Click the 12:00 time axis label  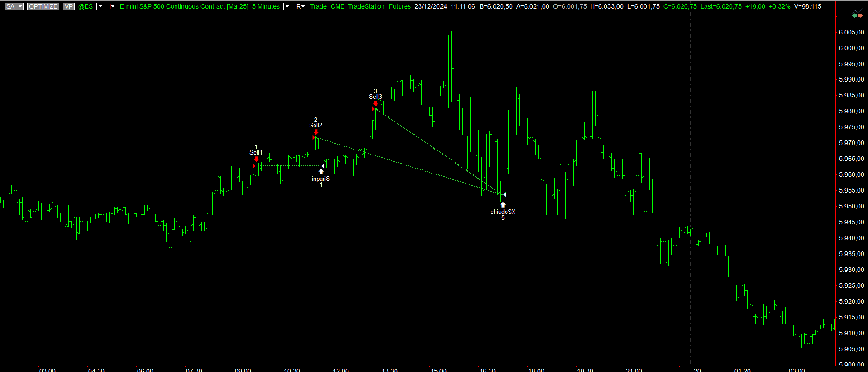[340, 370]
